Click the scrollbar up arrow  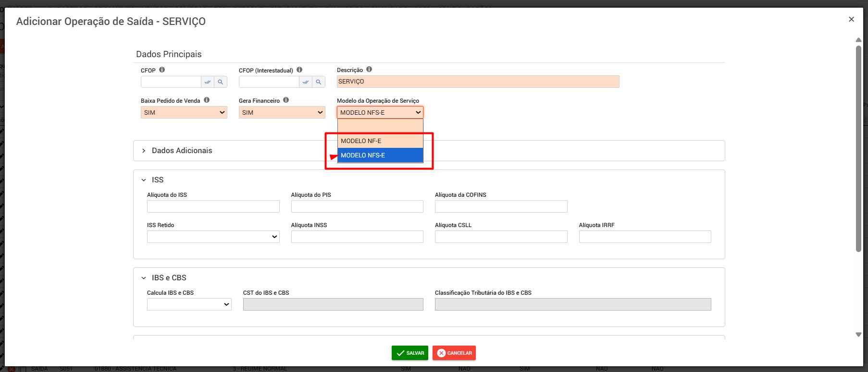pos(858,40)
